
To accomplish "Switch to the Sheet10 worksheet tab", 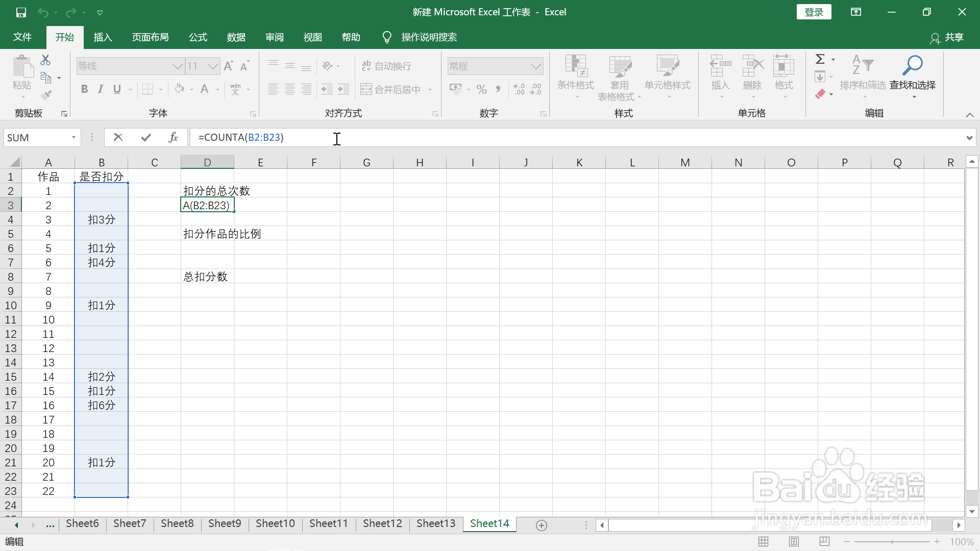I will click(275, 523).
